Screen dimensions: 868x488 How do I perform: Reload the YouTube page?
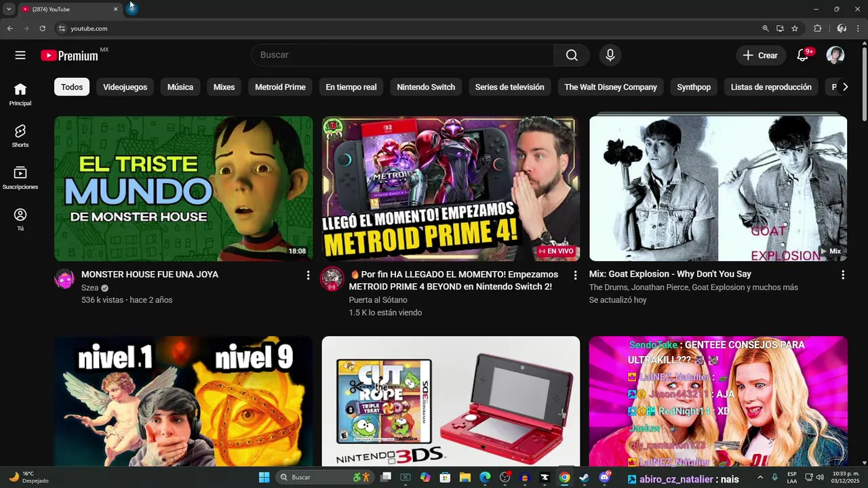coord(42,28)
